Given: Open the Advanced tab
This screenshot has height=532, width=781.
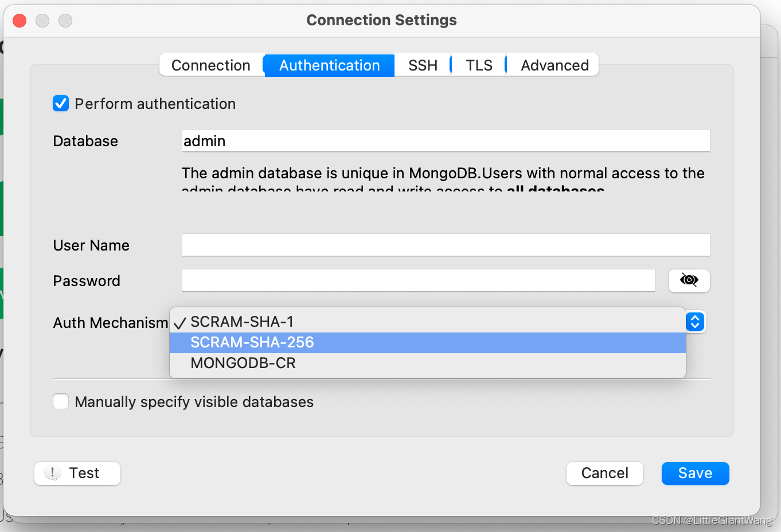Looking at the screenshot, I should (554, 65).
